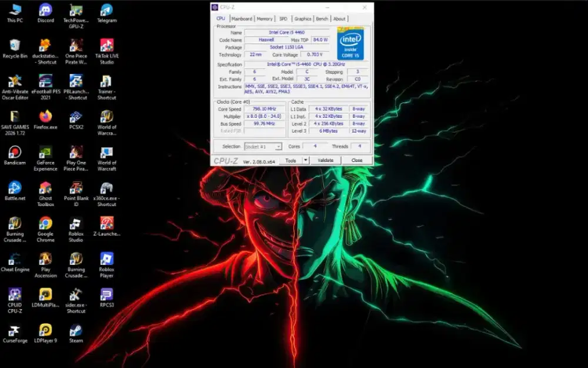Screen dimensions: 588x368
Task: Open the RPCS3 emulator icon
Action: tap(107, 298)
